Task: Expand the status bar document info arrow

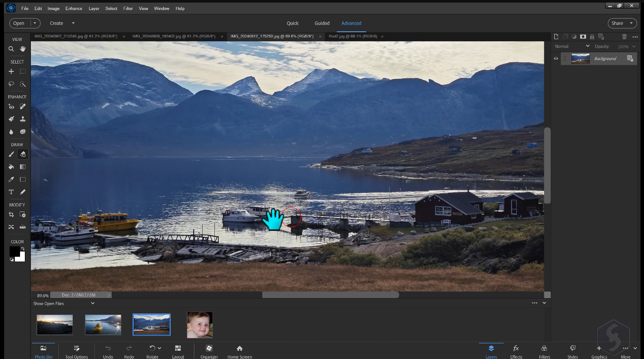Action: tap(109, 295)
